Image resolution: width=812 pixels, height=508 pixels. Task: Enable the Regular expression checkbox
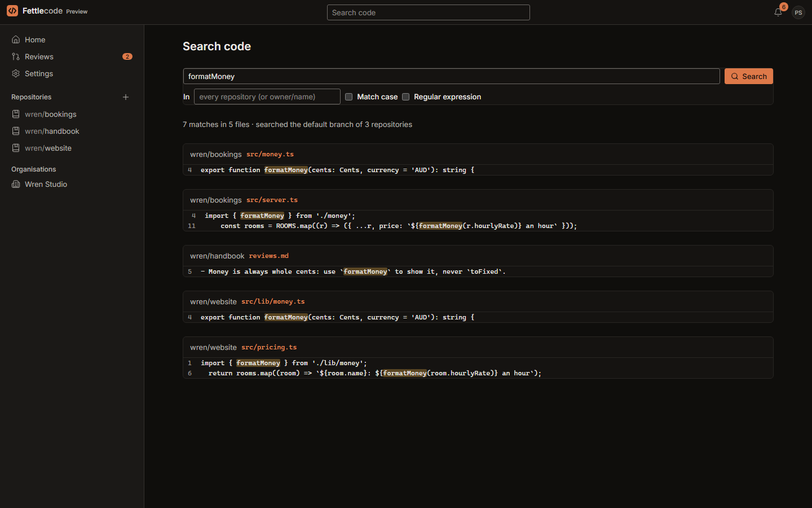(x=405, y=97)
